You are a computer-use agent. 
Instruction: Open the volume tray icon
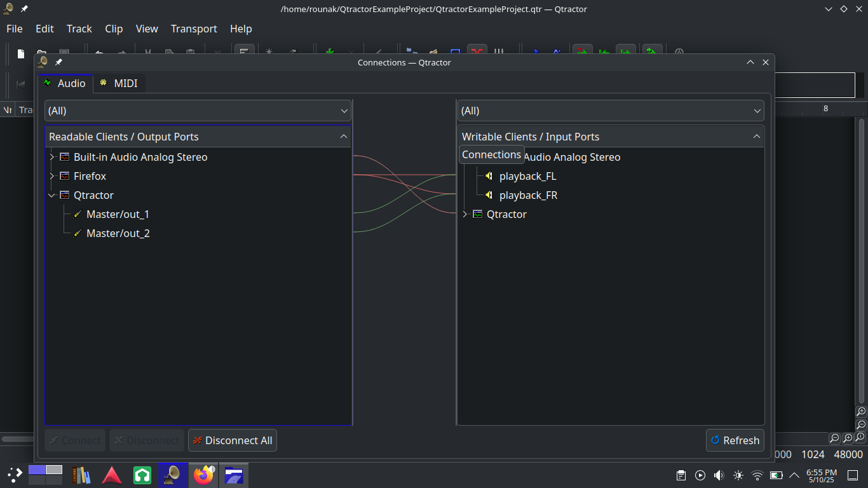point(719,475)
